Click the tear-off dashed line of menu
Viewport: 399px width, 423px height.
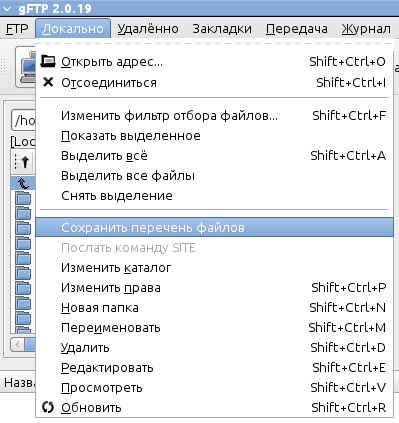(214, 44)
